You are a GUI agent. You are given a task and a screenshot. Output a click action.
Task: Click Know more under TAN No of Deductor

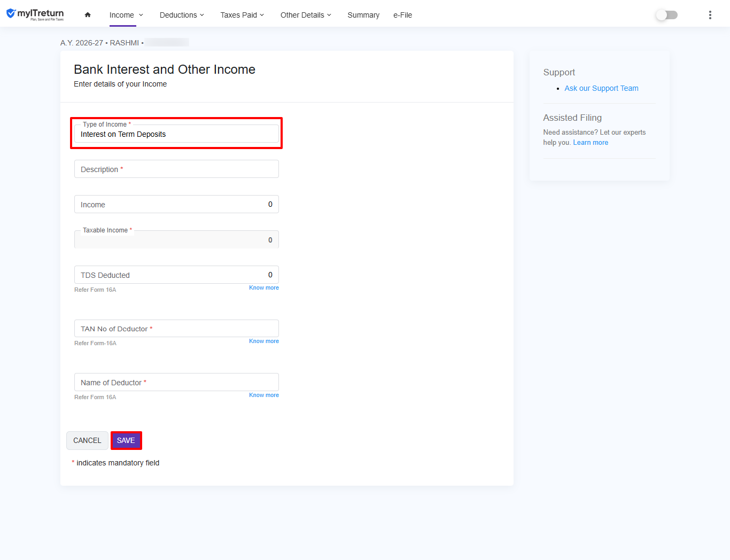tap(264, 341)
